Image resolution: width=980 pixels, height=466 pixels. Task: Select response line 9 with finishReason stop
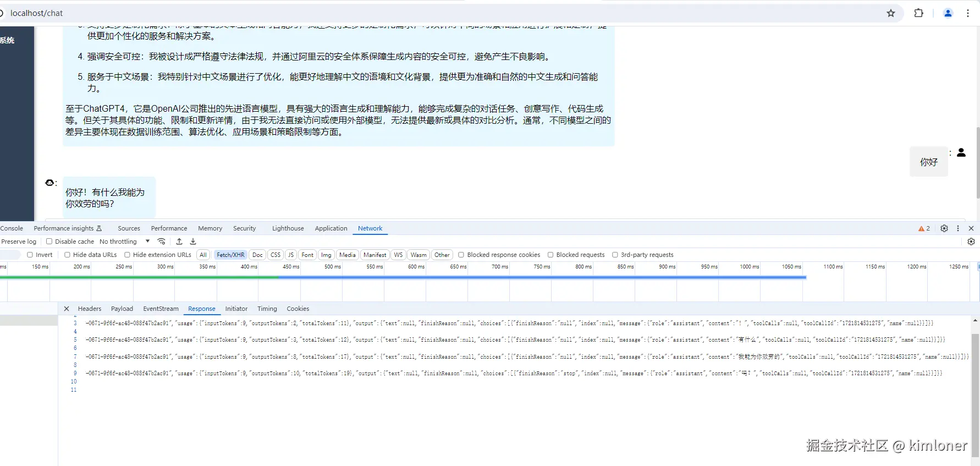[x=514, y=374]
